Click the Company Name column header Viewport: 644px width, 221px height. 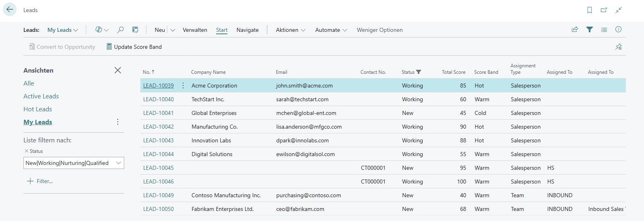coord(208,72)
